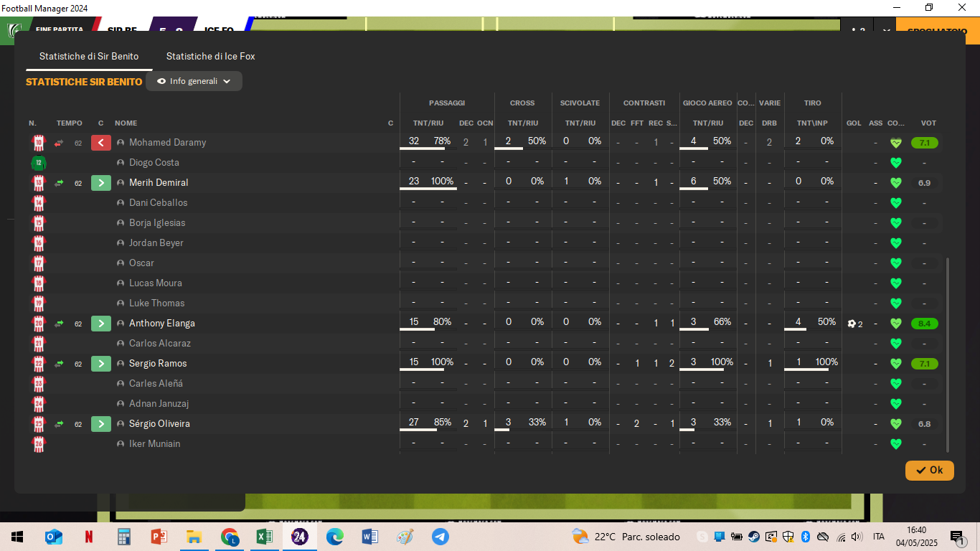The height and width of the screenshot is (551, 980).
Task: Click the green substituted-on arrow for Merih Demiral
Action: [101, 183]
